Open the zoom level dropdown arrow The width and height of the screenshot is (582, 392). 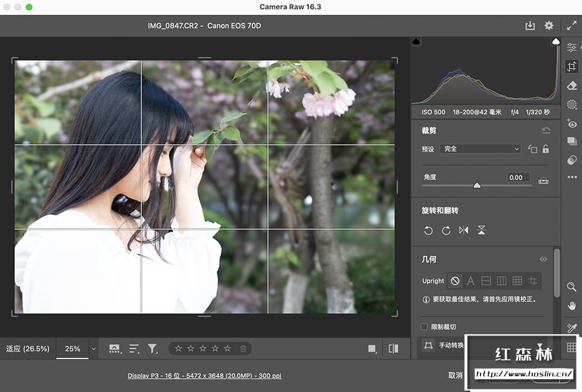click(x=94, y=349)
